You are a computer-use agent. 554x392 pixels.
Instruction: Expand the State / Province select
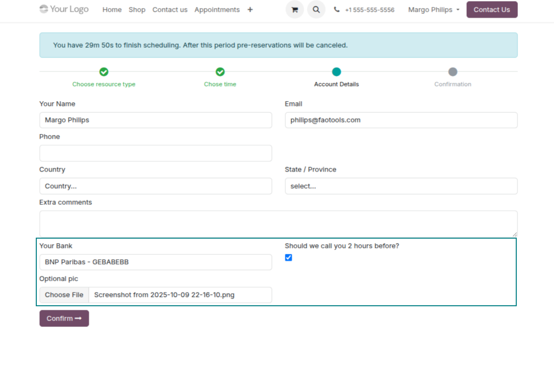401,186
